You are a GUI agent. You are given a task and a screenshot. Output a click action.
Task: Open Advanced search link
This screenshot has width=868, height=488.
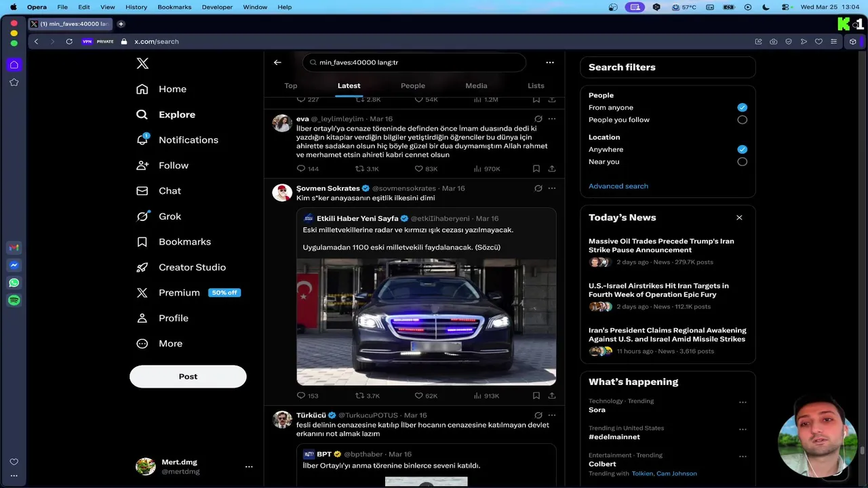tap(618, 186)
